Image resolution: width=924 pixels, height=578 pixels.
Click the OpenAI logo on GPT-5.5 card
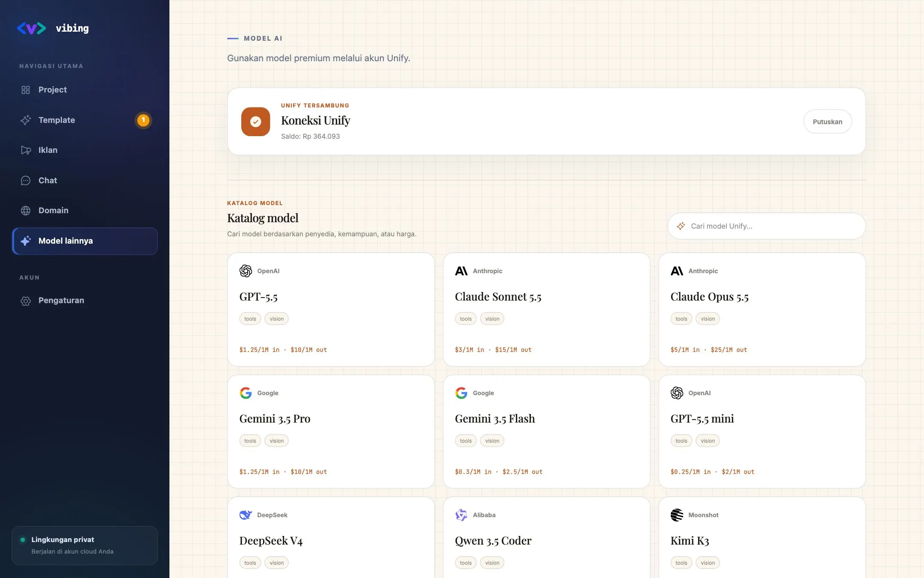coord(246,271)
